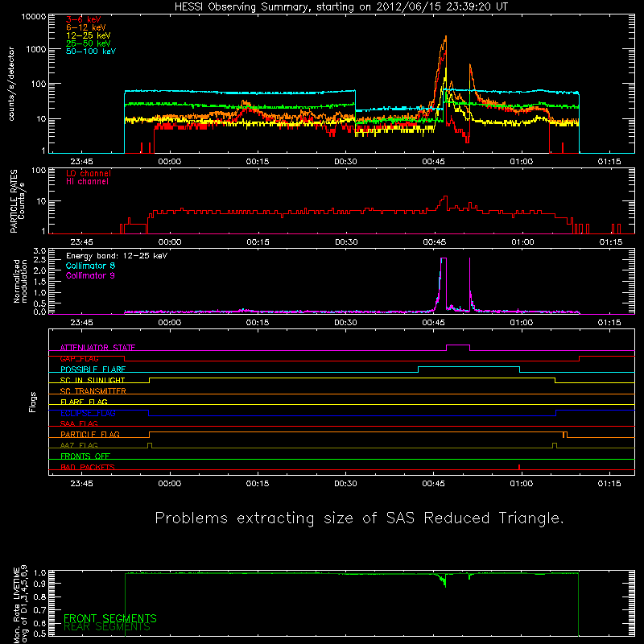Click the FLARE_FLAG label
The image size is (644, 644).
click(x=84, y=402)
